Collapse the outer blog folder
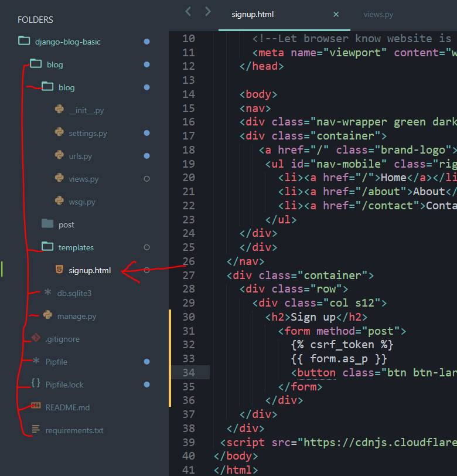457x476 pixels. 36,64
